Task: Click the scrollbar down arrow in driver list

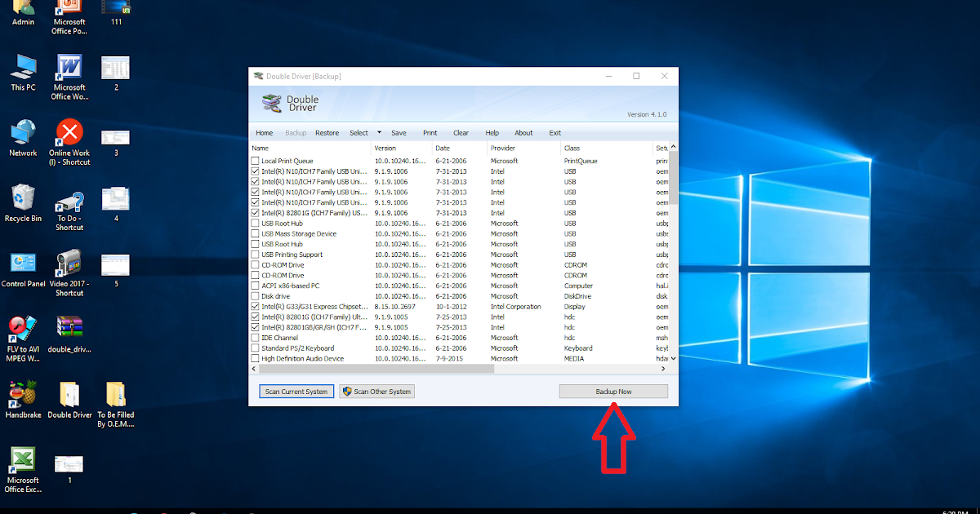Action: pyautogui.click(x=674, y=360)
